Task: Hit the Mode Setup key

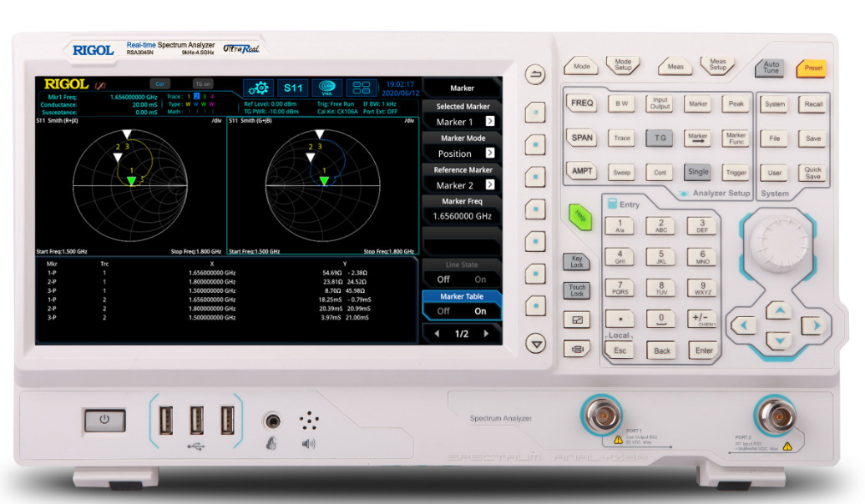Action: [623, 66]
